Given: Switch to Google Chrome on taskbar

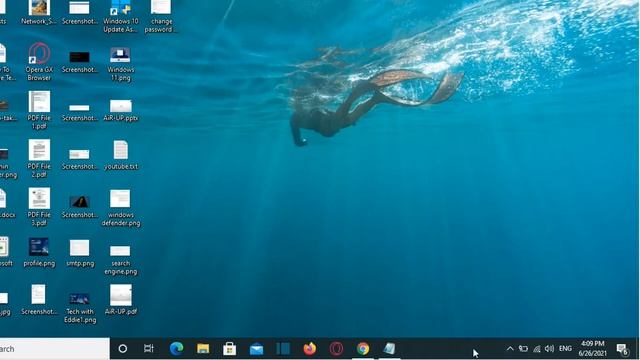Looking at the screenshot, I should (363, 349).
